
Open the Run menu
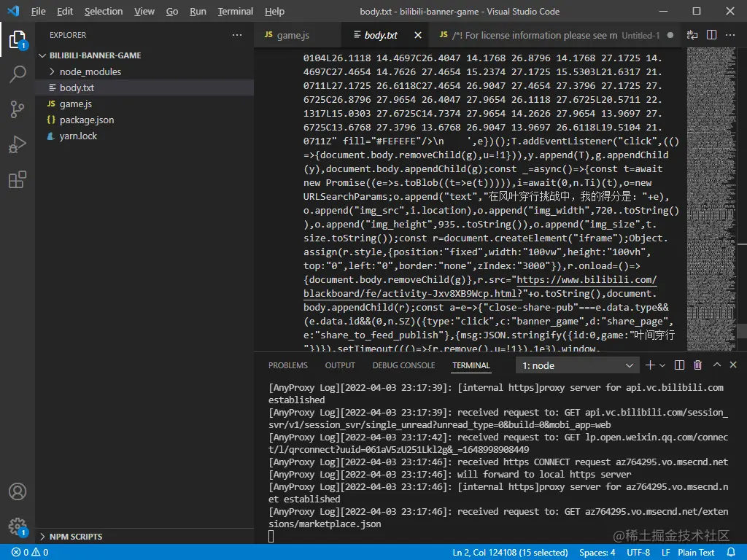pos(198,11)
